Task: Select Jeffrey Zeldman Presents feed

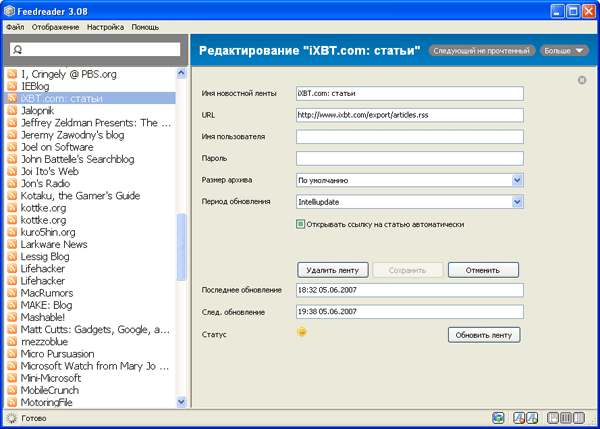Action: point(90,123)
